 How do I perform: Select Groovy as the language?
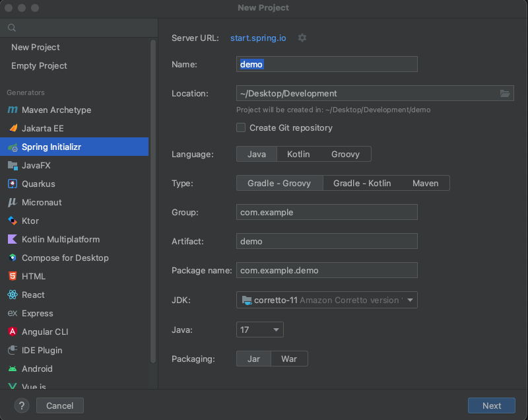click(x=345, y=155)
